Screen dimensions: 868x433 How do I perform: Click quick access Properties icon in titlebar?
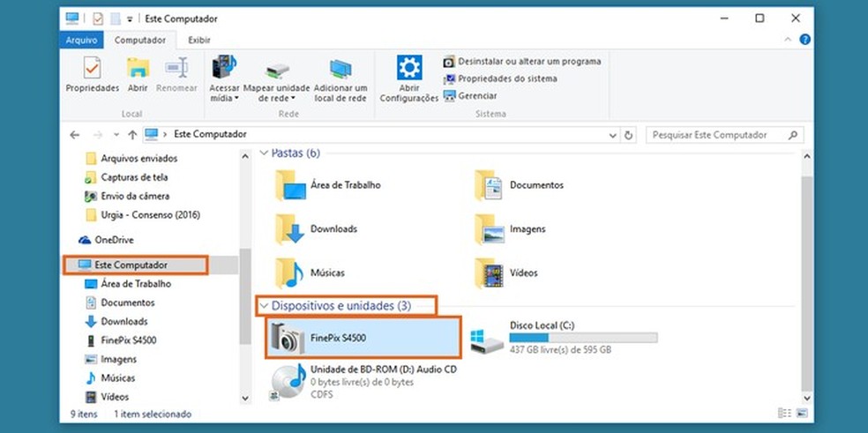click(x=98, y=19)
